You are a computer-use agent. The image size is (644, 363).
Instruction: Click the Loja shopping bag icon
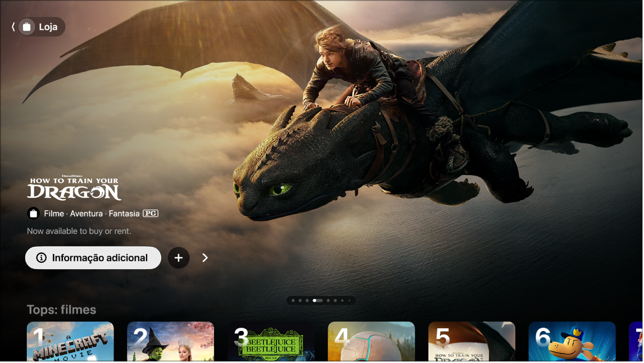(27, 27)
